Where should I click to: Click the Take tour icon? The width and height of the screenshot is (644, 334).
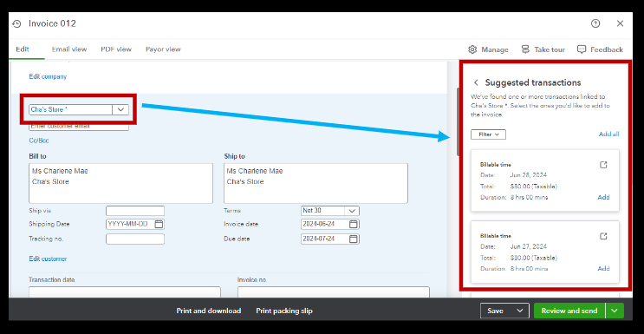[525, 49]
